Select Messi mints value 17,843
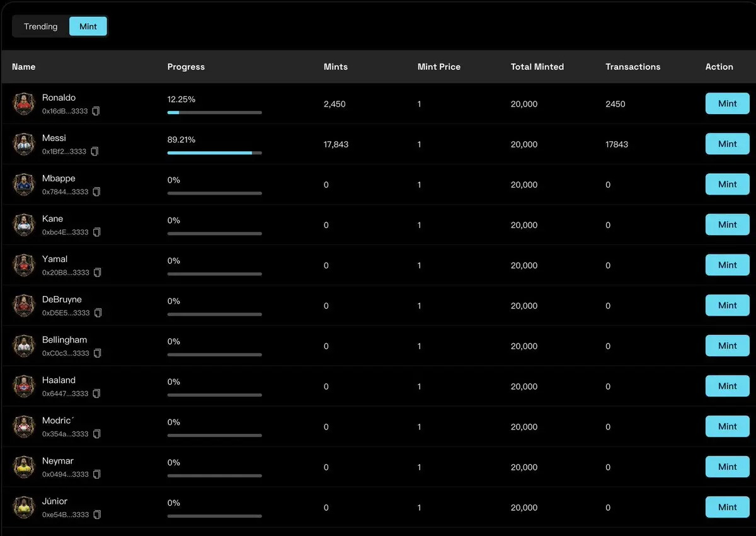 tap(336, 144)
